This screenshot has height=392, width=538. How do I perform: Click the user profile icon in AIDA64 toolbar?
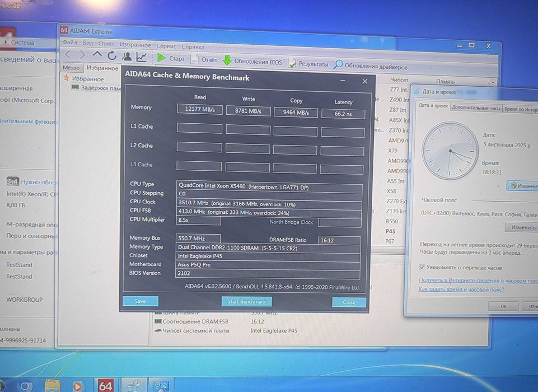tap(127, 57)
